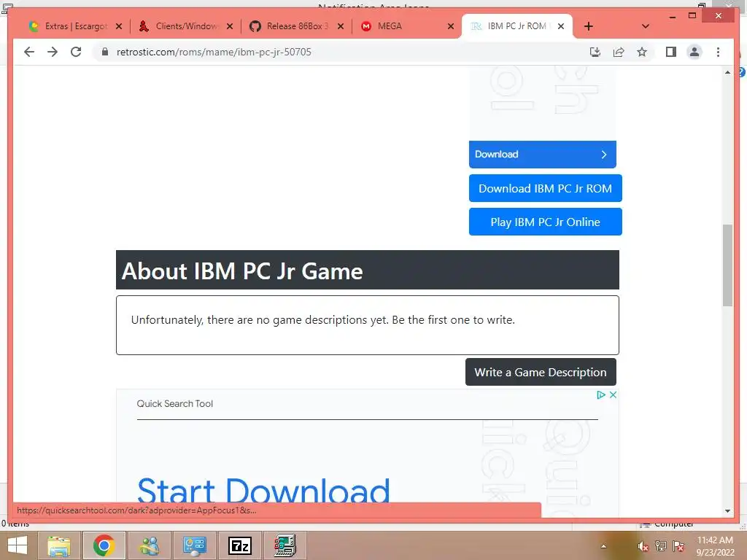
Task: Expand the tab search dropdown
Action: coord(646,26)
